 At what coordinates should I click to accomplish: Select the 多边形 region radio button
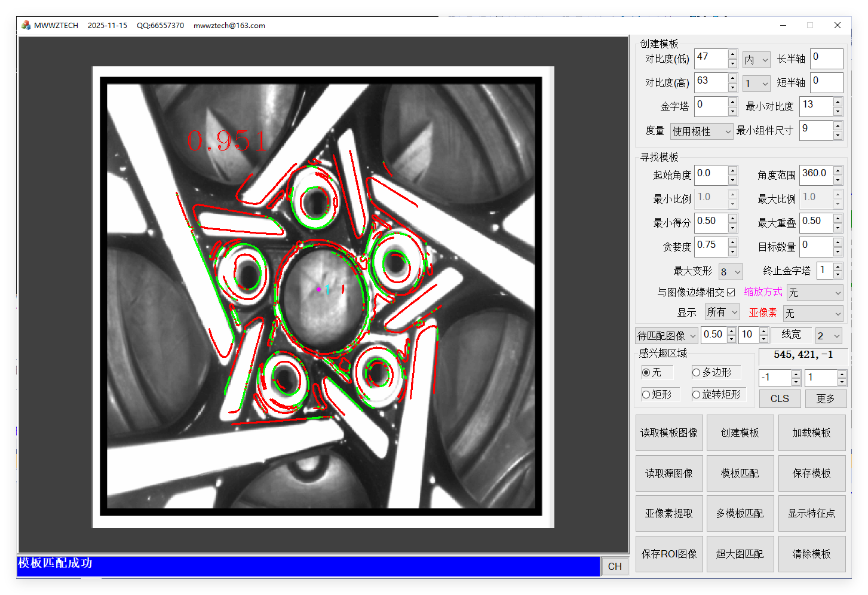point(697,372)
